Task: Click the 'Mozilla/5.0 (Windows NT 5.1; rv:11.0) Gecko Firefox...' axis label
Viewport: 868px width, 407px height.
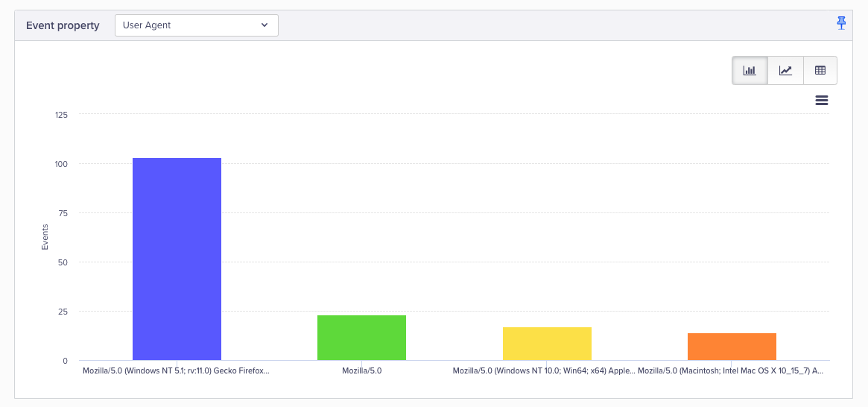Action: point(176,371)
